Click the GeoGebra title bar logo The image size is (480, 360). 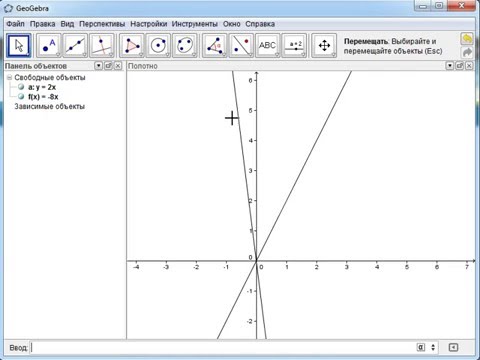(8, 8)
